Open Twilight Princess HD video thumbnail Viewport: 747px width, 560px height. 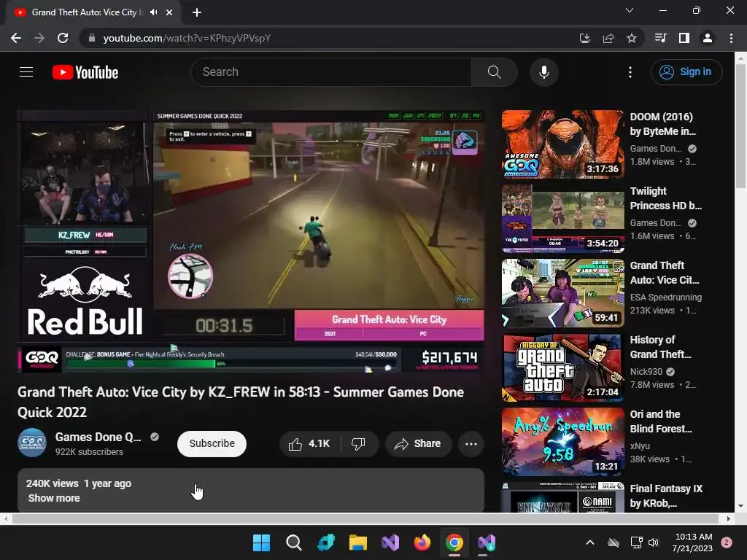562,219
